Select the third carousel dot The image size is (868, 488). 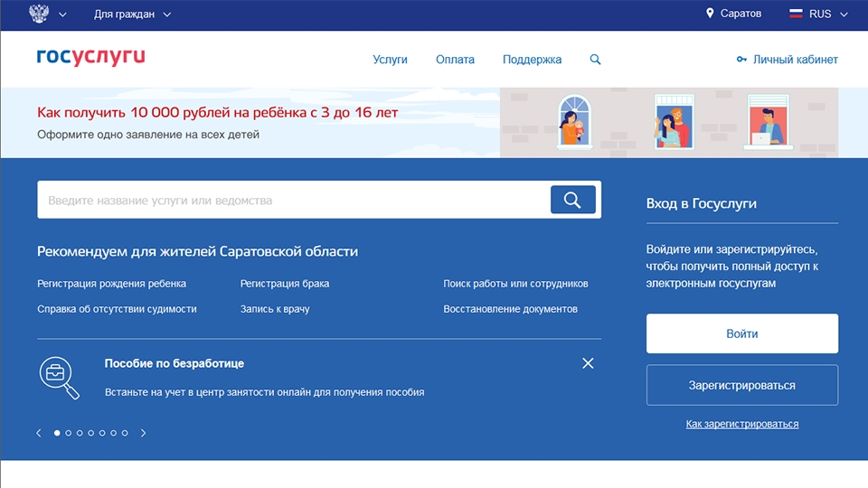pos(80,433)
